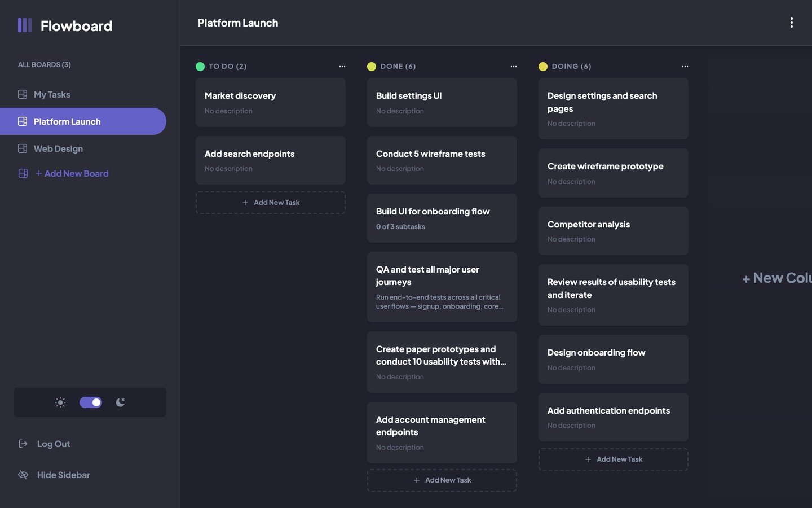Open Add account management endpoints card
The height and width of the screenshot is (508, 812).
(x=442, y=433)
